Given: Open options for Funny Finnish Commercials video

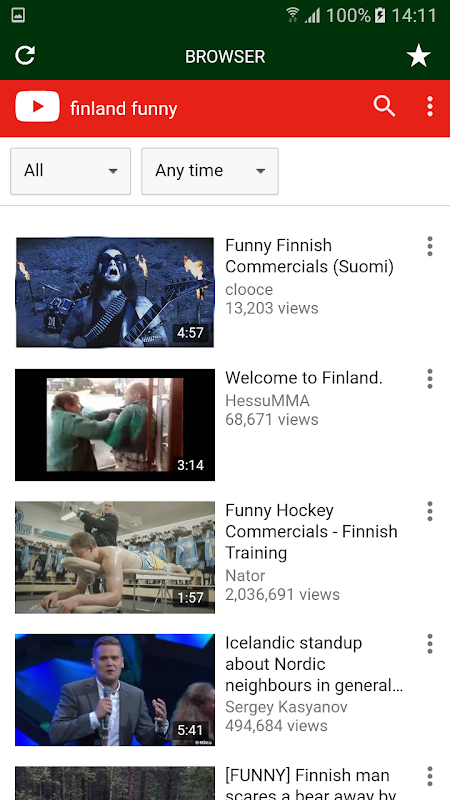Looking at the screenshot, I should (x=430, y=246).
